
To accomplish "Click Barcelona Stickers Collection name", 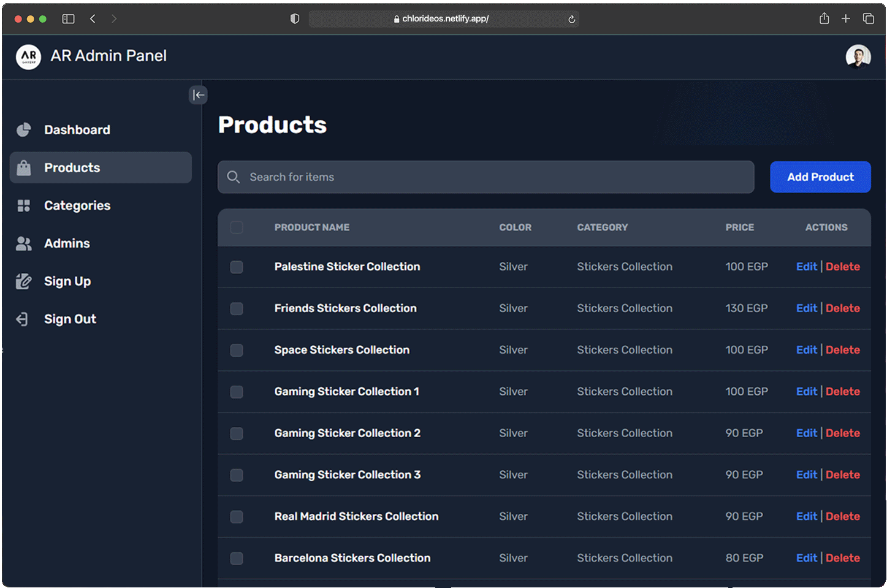I will coord(352,558).
